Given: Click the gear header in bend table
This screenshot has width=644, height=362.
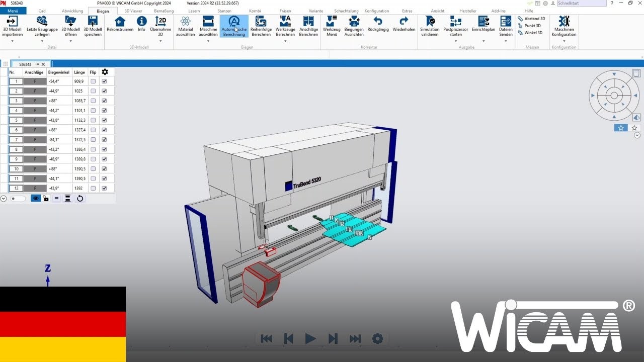Looking at the screenshot, I should click(105, 72).
